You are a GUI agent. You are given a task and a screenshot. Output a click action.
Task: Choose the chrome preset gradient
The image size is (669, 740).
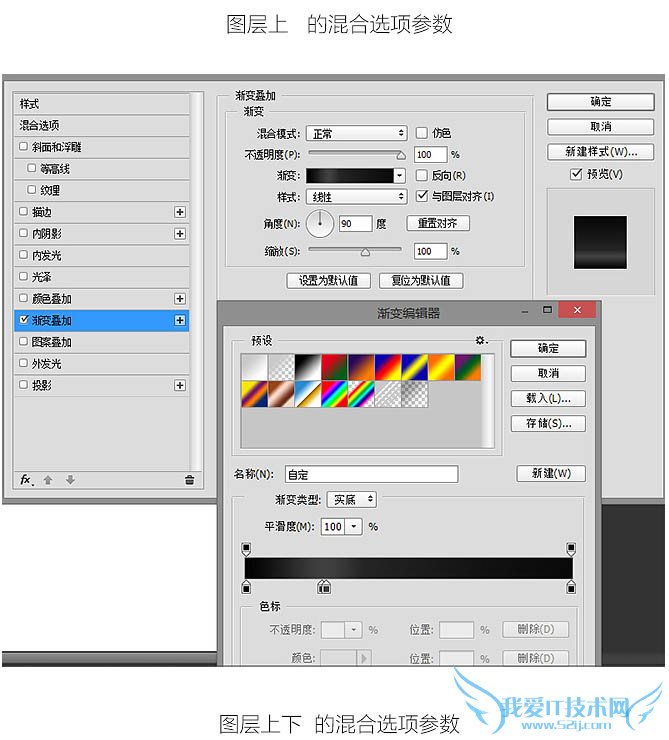(308, 394)
